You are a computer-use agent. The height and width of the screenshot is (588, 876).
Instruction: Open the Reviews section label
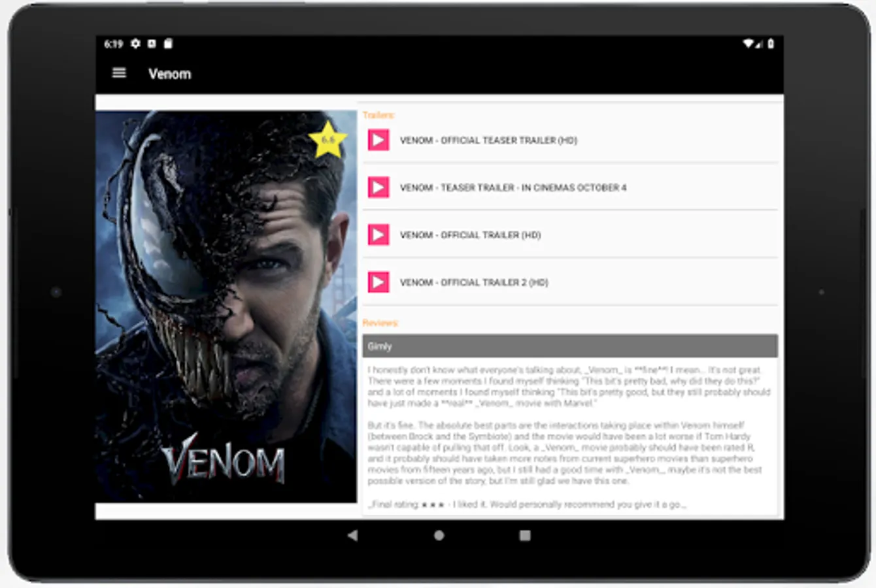pyautogui.click(x=380, y=323)
